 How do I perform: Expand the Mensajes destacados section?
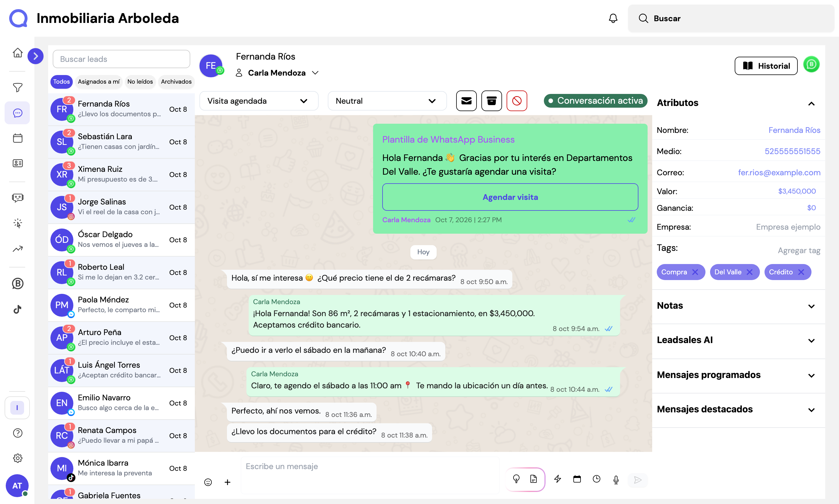click(x=811, y=409)
